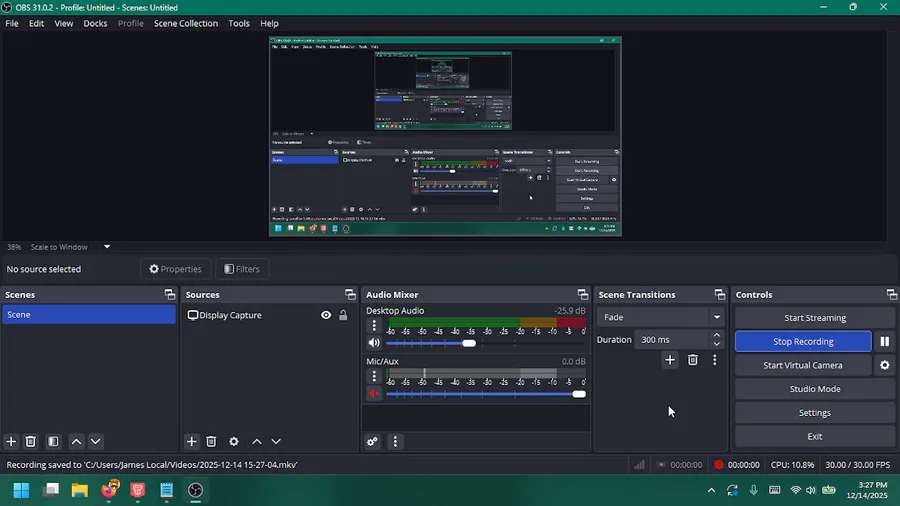
Task: Open the Edit menu
Action: [36, 24]
